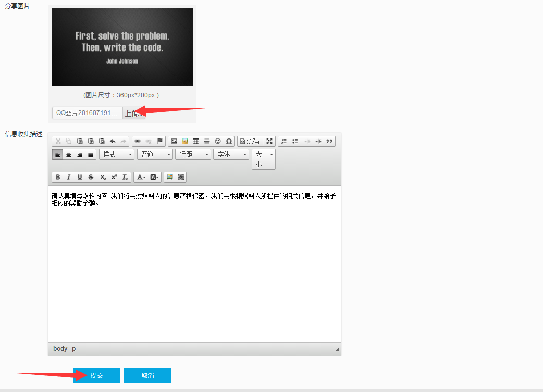Toggle italic text style
The image size is (543, 392).
tap(69, 177)
